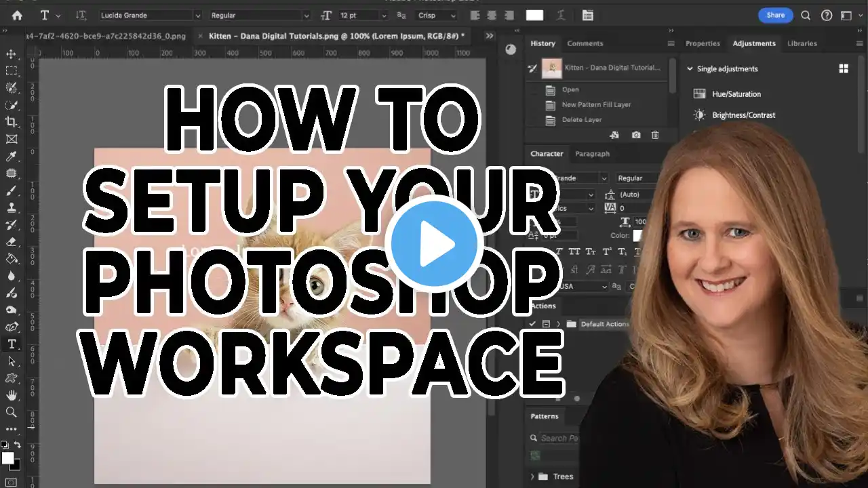Select the Pen tool

[12, 327]
